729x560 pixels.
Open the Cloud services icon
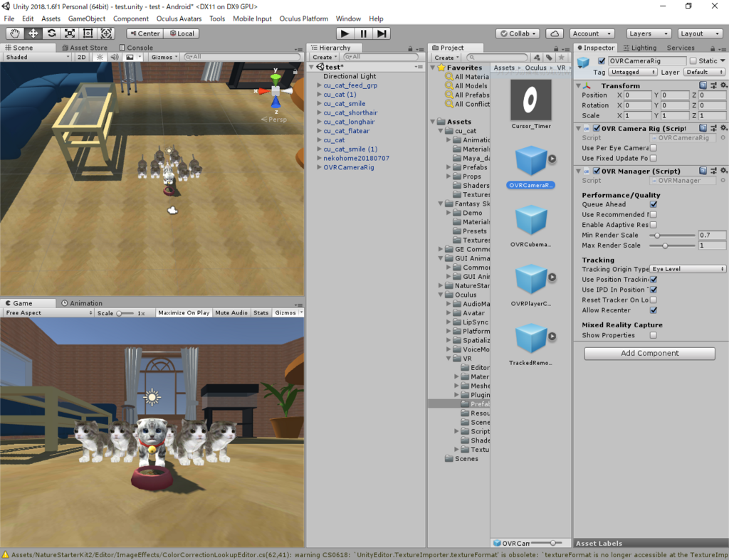(x=554, y=33)
